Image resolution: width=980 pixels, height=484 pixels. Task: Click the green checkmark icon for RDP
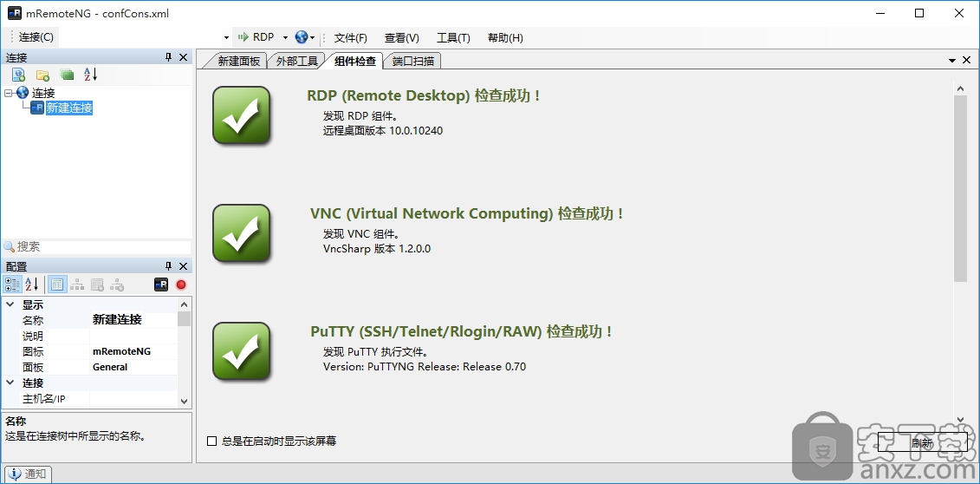pyautogui.click(x=241, y=115)
